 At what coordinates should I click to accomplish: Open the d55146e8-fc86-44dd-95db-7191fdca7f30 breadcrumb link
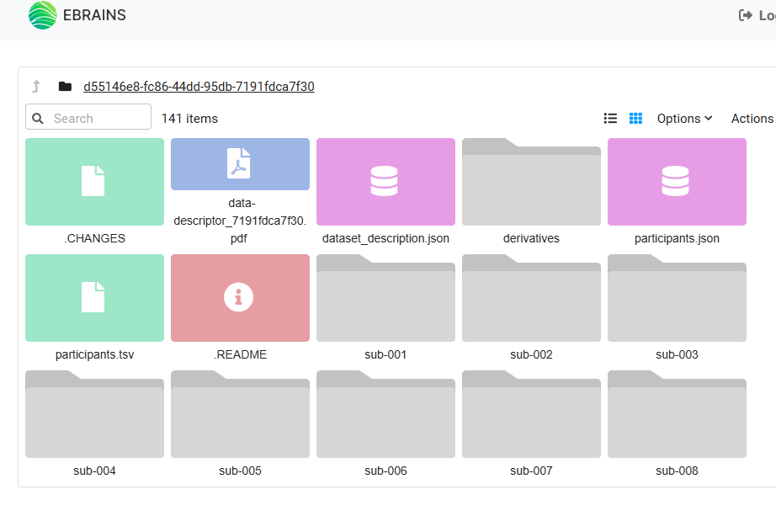[199, 87]
